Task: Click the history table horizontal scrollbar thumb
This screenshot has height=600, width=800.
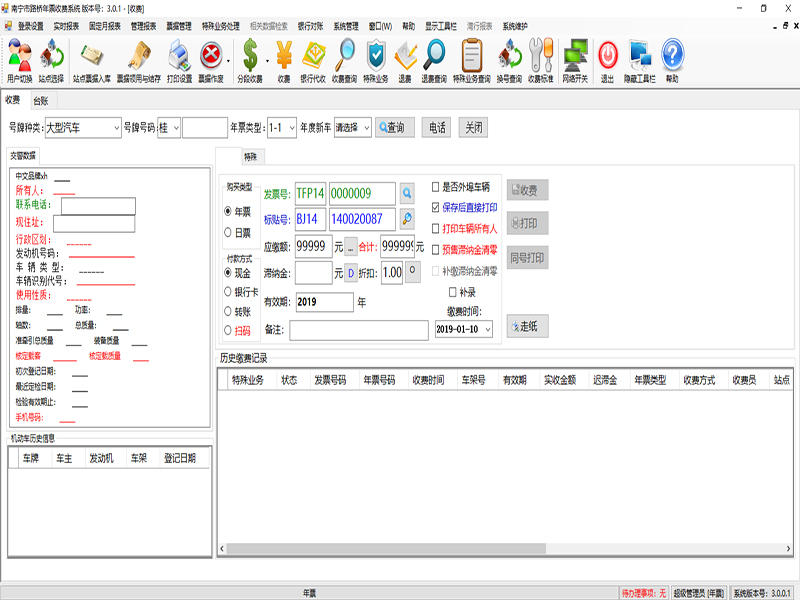Action: [x=386, y=548]
